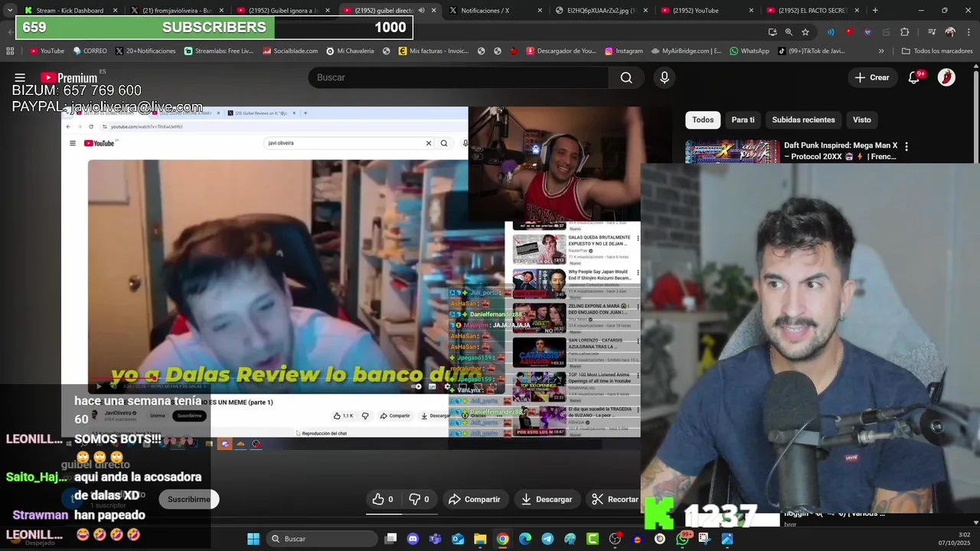980x551 pixels.
Task: Open Chrome extensions puzzle icon
Action: 904,32
